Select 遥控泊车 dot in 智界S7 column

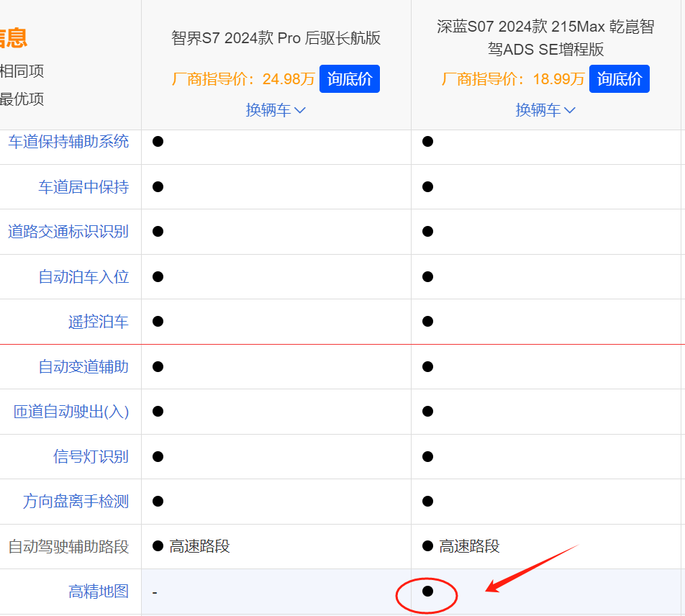pos(158,322)
